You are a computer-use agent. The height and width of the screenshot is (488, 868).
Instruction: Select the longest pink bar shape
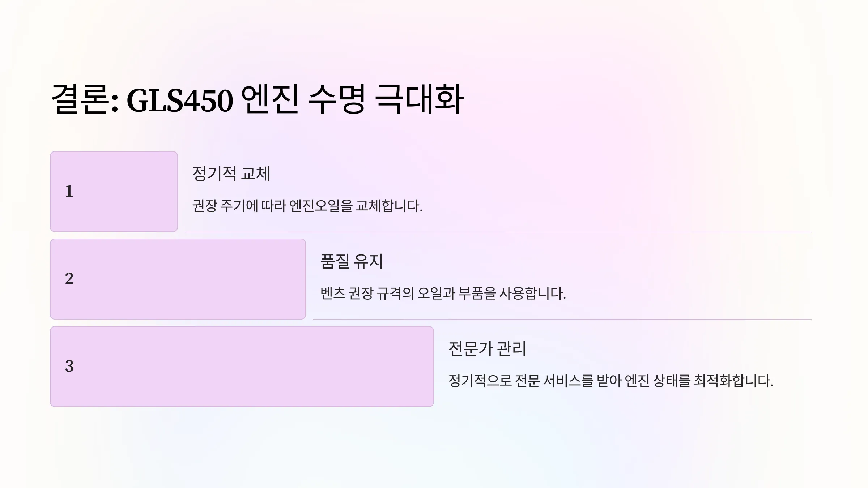click(x=242, y=367)
